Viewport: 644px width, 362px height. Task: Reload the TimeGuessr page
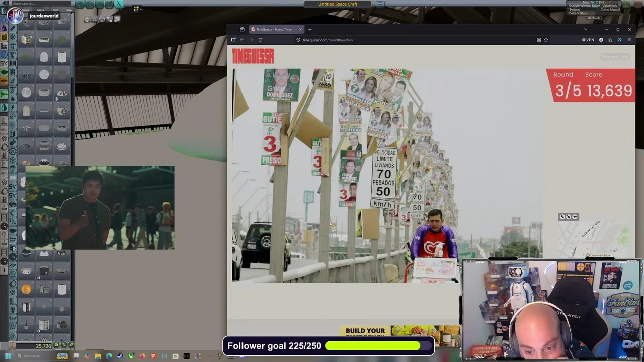(260, 40)
